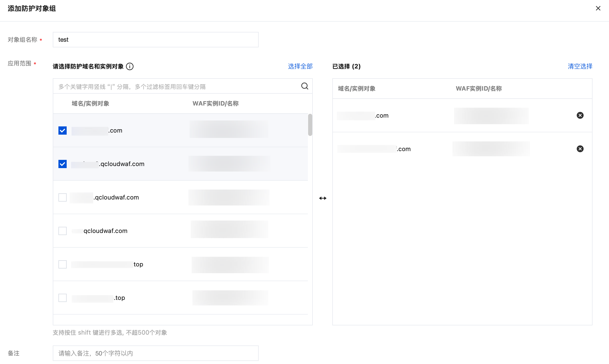Click the info icon beside 请选择防护域名和实例对象
Viewport: 609px width, 364px height.
point(130,66)
